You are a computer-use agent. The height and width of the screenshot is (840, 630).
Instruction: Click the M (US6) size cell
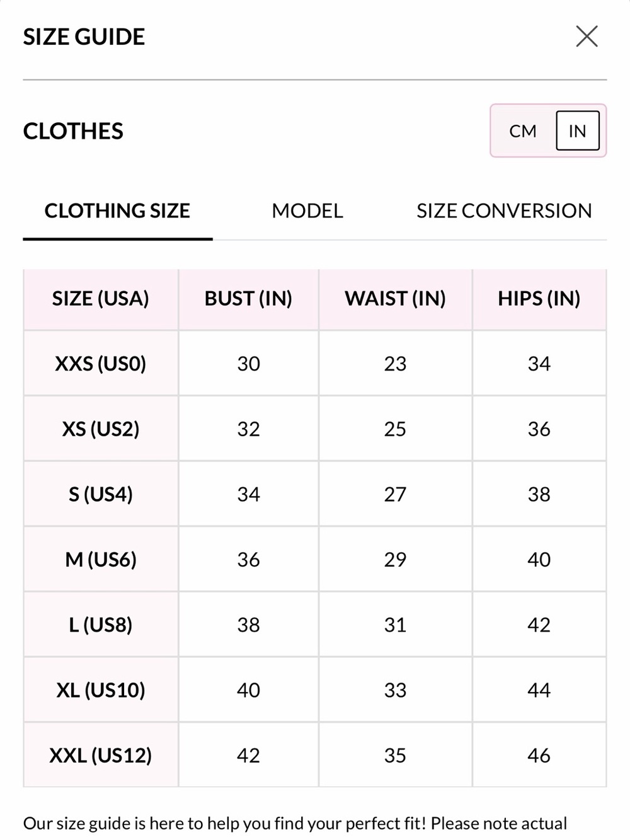pyautogui.click(x=101, y=560)
